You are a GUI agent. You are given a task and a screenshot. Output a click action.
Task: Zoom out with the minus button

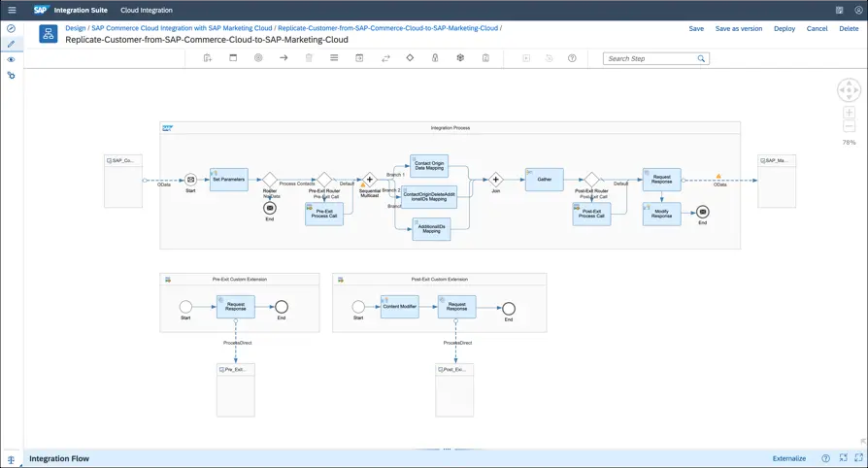point(849,126)
